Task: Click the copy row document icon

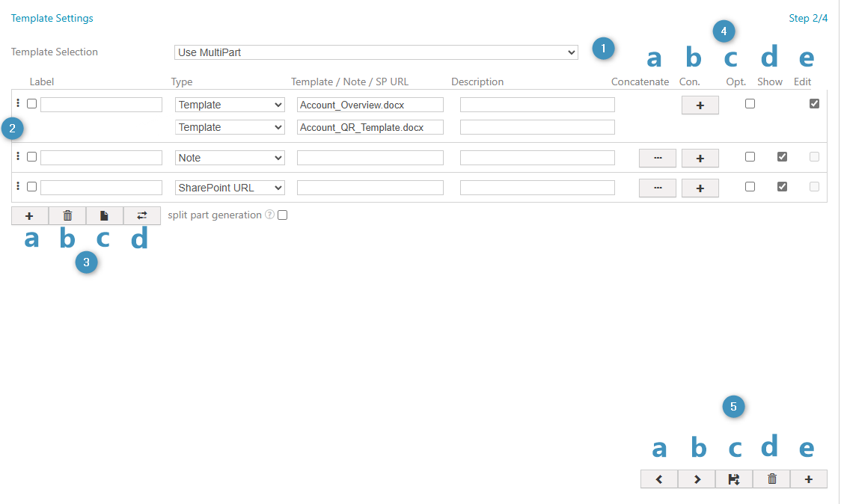Action: 105,215
